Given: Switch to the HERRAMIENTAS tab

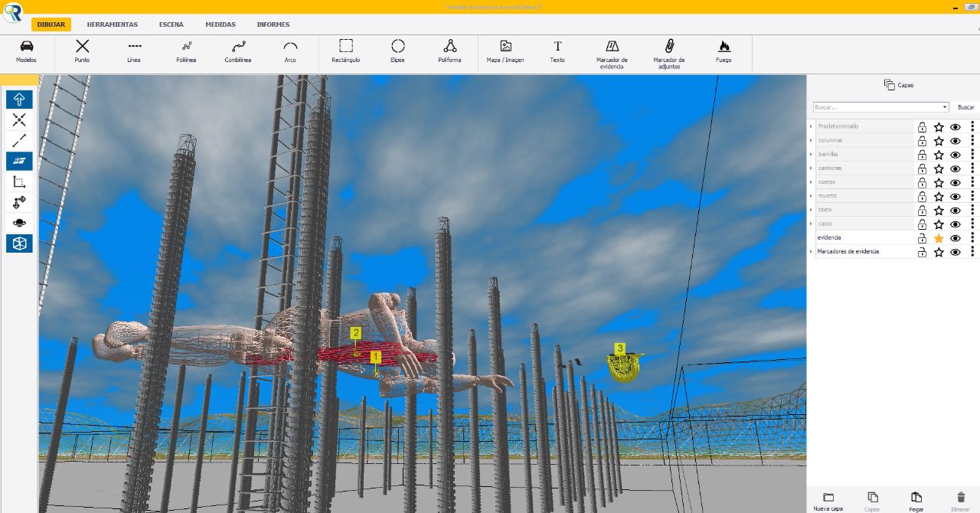Looking at the screenshot, I should pos(112,25).
